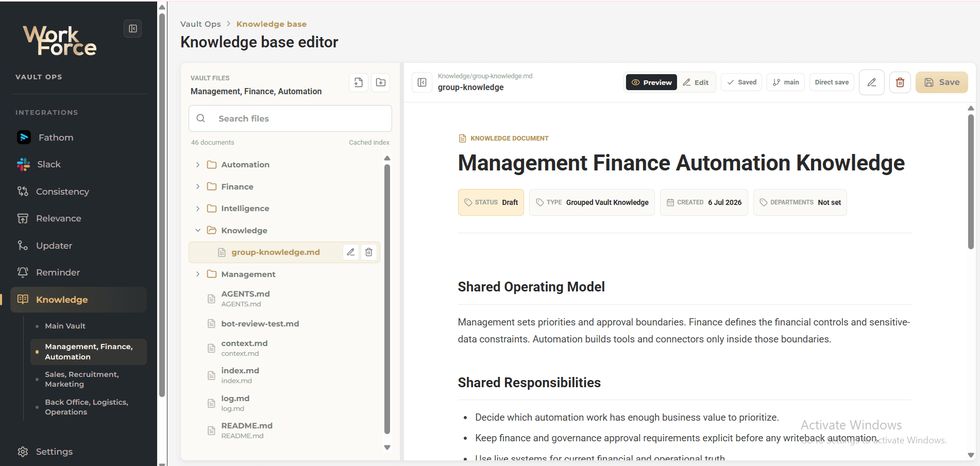Click the 'Shared Operating Model' heading
Image resolution: width=980 pixels, height=466 pixels.
click(531, 287)
